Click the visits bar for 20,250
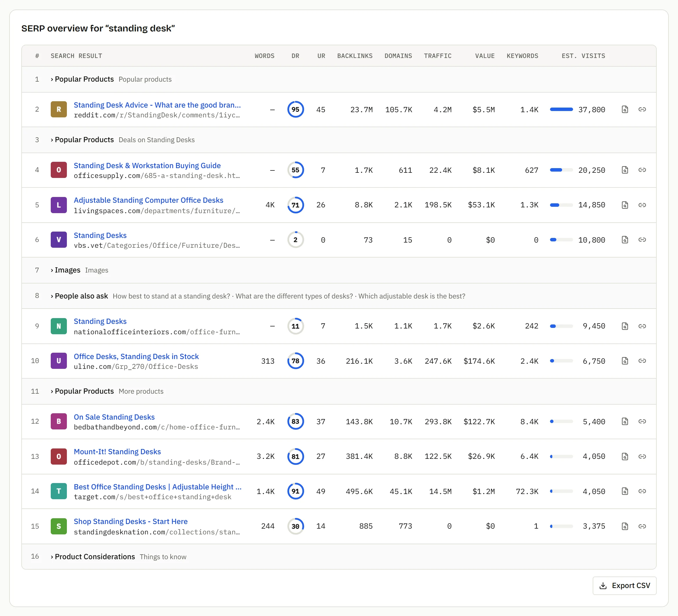This screenshot has width=678, height=616. (x=561, y=170)
